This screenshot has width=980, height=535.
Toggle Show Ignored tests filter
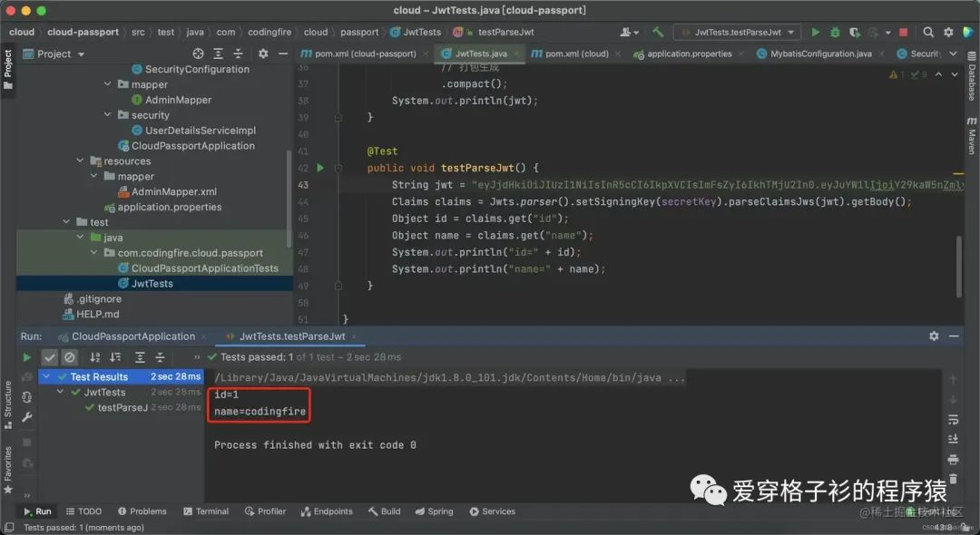click(70, 356)
